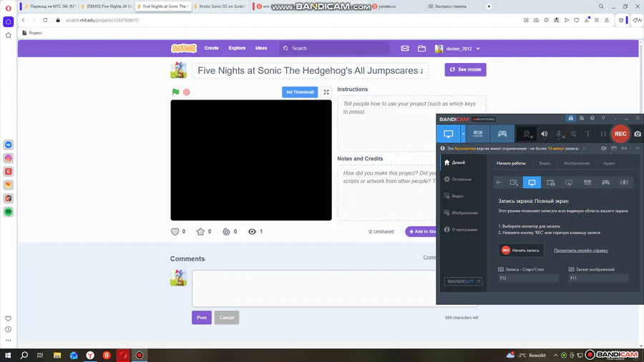Select Bandicam game recording mode gamepad icon
The image size is (644, 362).
tap(502, 134)
